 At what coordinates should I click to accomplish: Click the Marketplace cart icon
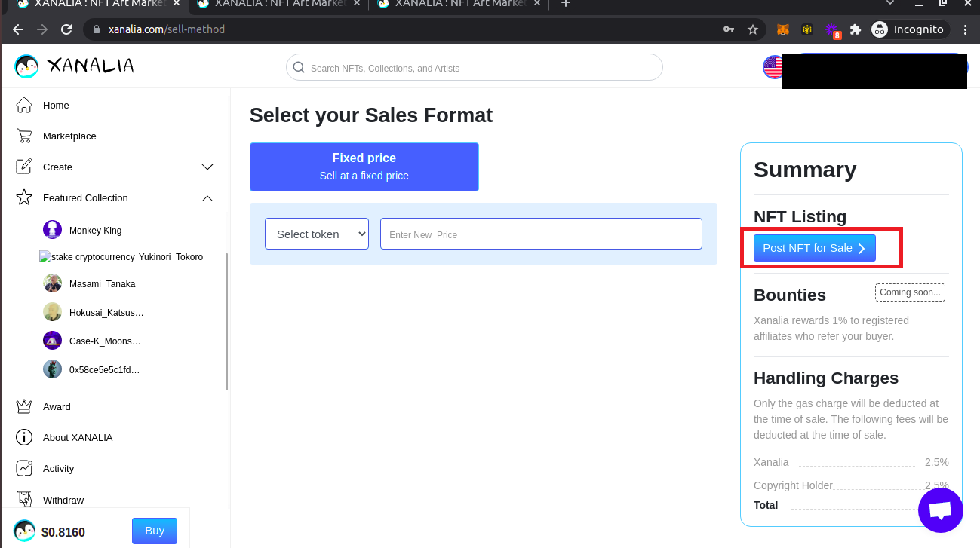(x=24, y=136)
